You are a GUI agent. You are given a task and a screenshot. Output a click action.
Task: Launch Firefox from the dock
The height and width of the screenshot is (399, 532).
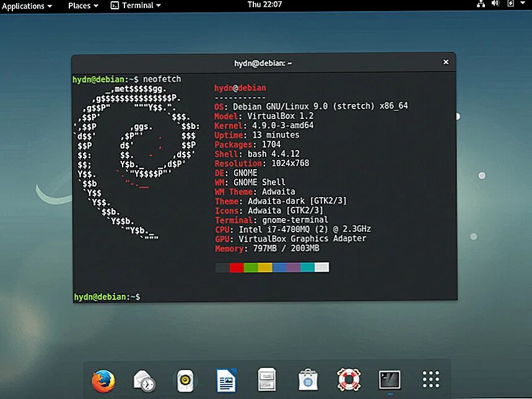103,380
